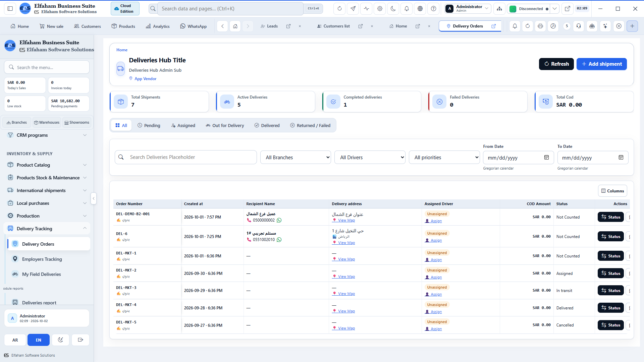The height and width of the screenshot is (362, 644).
Task: Expand the Product Catalog menu
Action: coord(47,165)
